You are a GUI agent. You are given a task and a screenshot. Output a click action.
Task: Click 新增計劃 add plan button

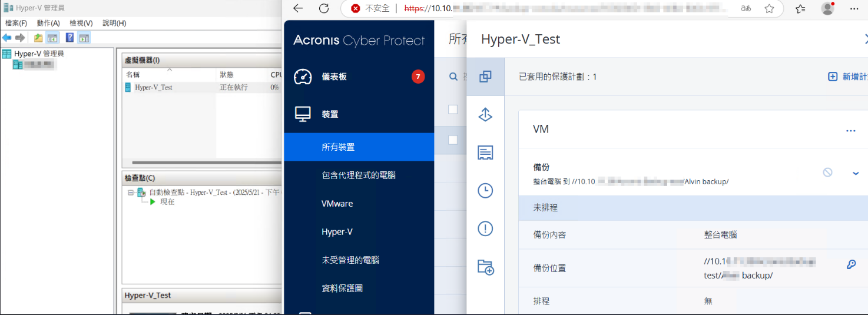(x=848, y=77)
